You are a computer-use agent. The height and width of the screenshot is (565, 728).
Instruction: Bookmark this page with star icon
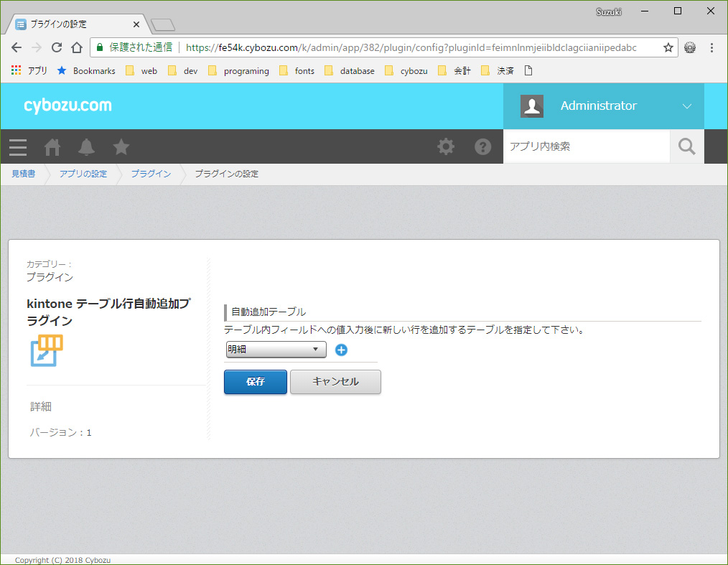[668, 47]
